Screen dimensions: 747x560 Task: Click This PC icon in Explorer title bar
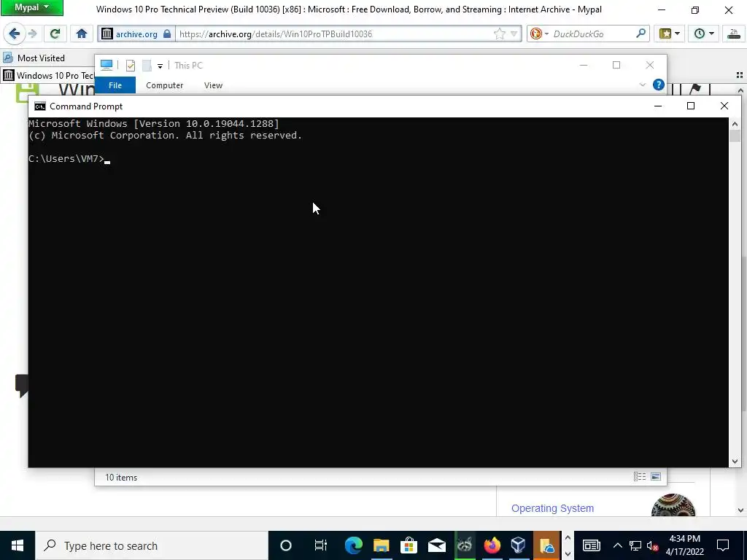[x=107, y=65]
